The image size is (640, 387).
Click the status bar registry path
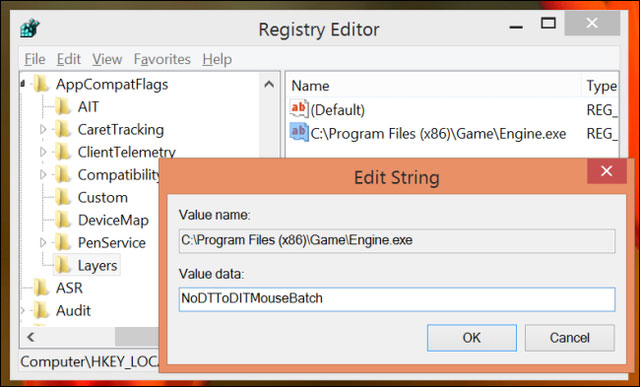coord(89,362)
